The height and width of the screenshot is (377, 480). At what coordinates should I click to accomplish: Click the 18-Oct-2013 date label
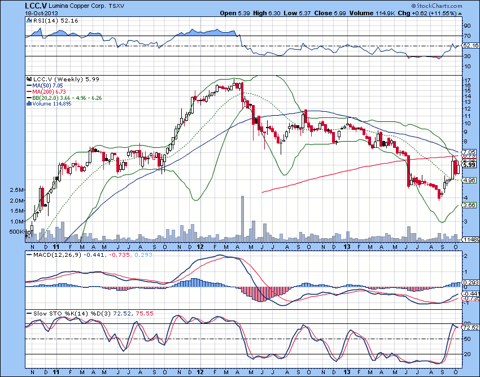[41, 13]
